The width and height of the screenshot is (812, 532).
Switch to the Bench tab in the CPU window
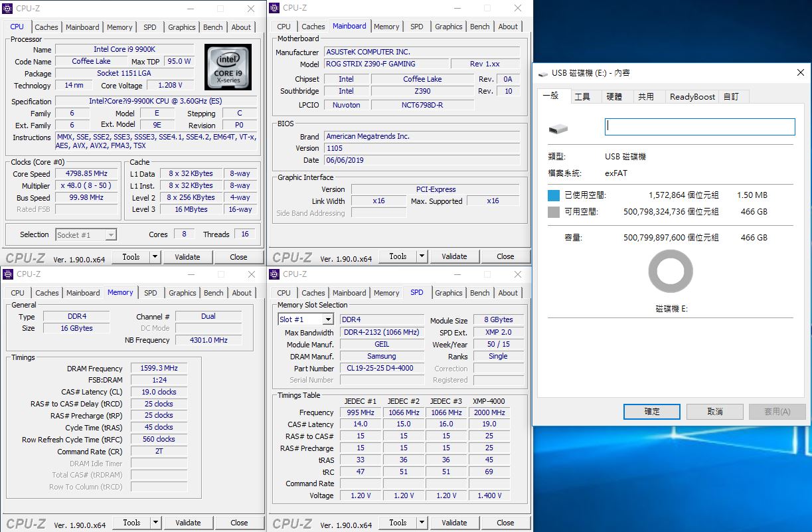click(213, 27)
